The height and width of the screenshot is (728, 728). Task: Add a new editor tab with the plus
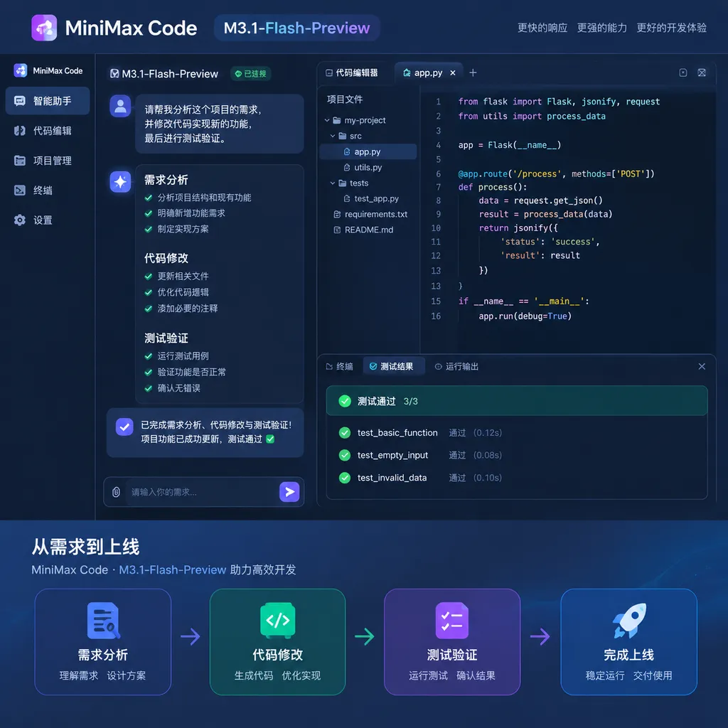click(x=473, y=73)
